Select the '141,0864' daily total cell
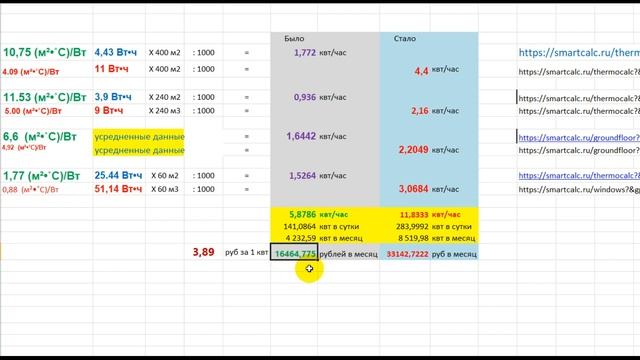This screenshot has width=640, height=360. (300, 227)
